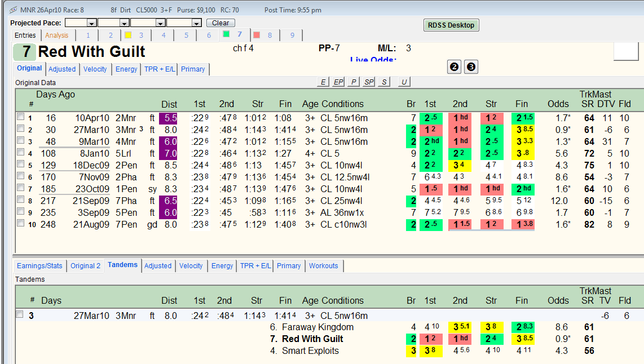The image size is (644, 364).
Task: Open the upper Energy tab
Action: coord(126,69)
